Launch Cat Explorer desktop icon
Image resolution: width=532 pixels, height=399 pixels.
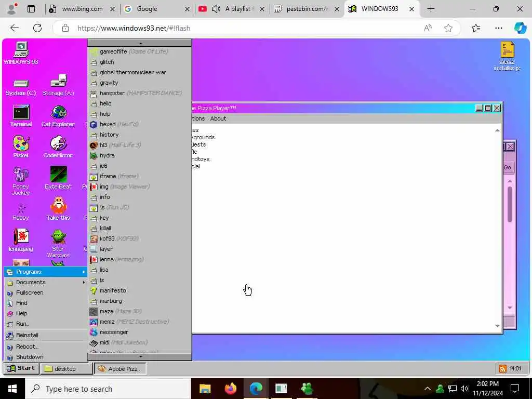(58, 116)
